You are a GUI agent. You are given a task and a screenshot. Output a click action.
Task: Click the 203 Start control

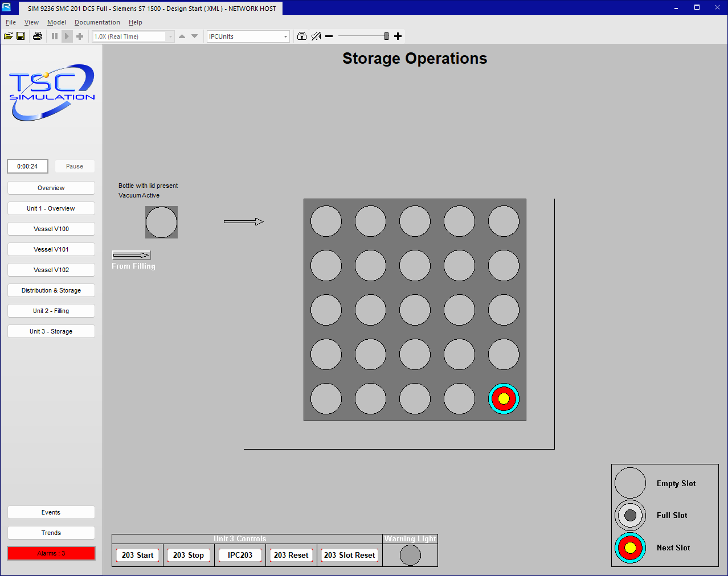[x=137, y=555]
